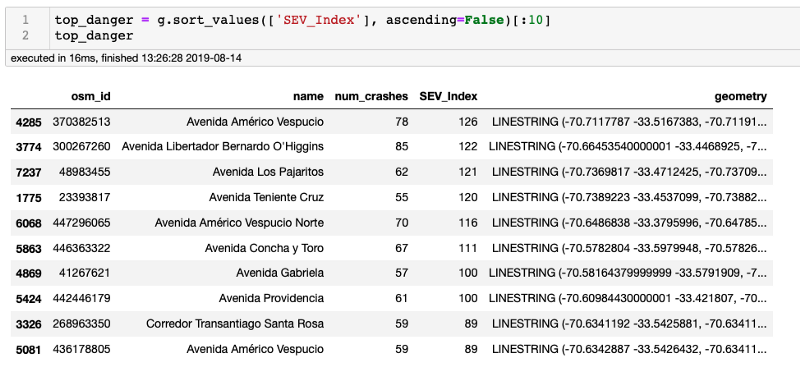Click the Avenida Los Pajaritos name cell
Image resolution: width=800 pixels, height=371 pixels.
pyautogui.click(x=268, y=172)
